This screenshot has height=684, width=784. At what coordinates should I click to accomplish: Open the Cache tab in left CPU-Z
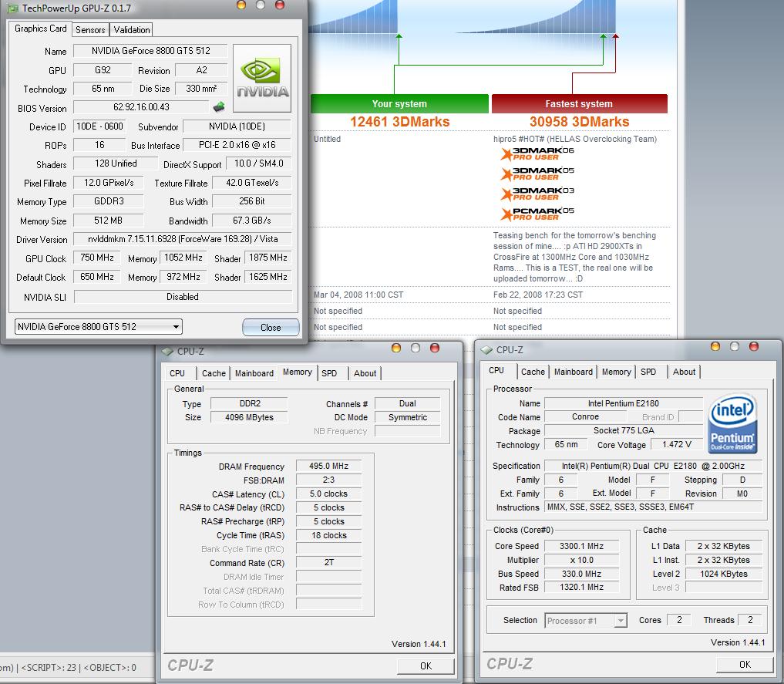214,373
